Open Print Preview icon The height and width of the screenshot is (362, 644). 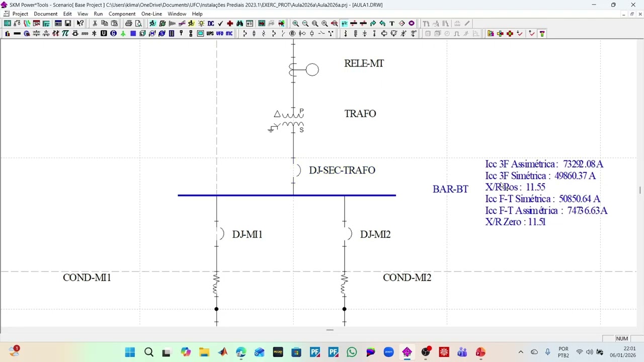[138, 23]
